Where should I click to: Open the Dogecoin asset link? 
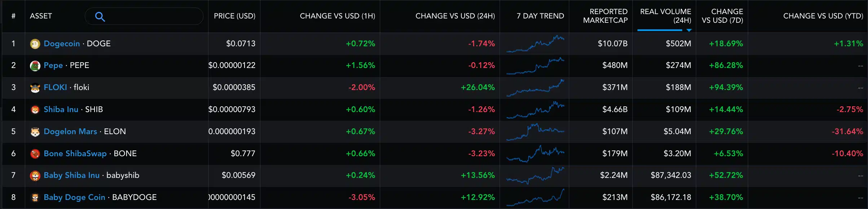pos(62,44)
